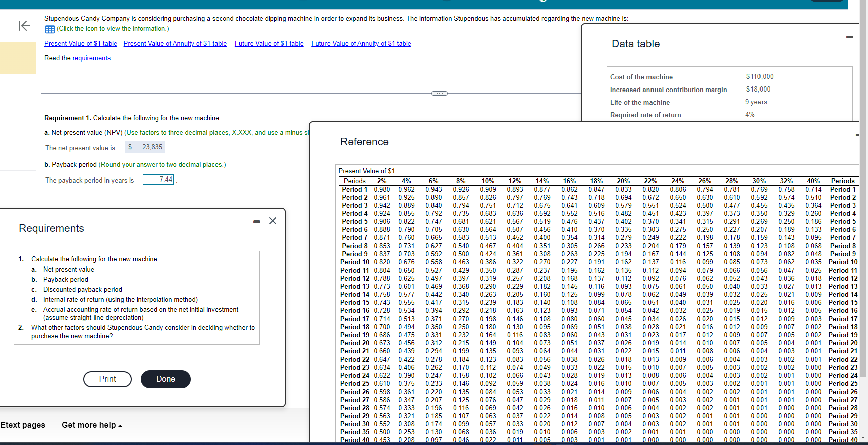The width and height of the screenshot is (868, 445).
Task: Minimize the Requirements dialog
Action: [x=257, y=221]
